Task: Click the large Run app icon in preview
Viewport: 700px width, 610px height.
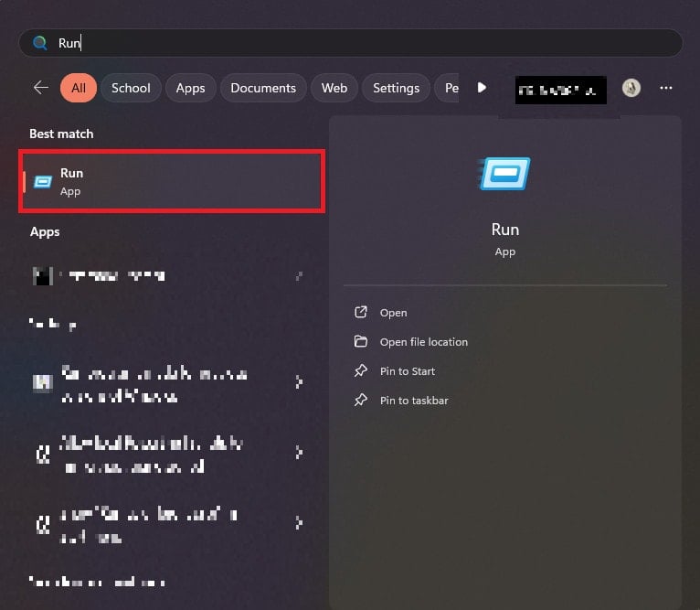Action: tap(505, 174)
